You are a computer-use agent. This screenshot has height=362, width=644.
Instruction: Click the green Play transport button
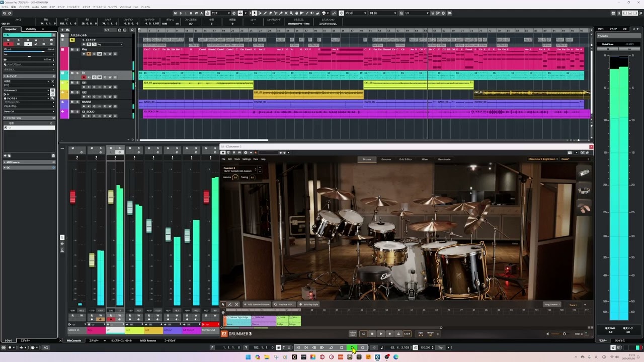click(352, 347)
